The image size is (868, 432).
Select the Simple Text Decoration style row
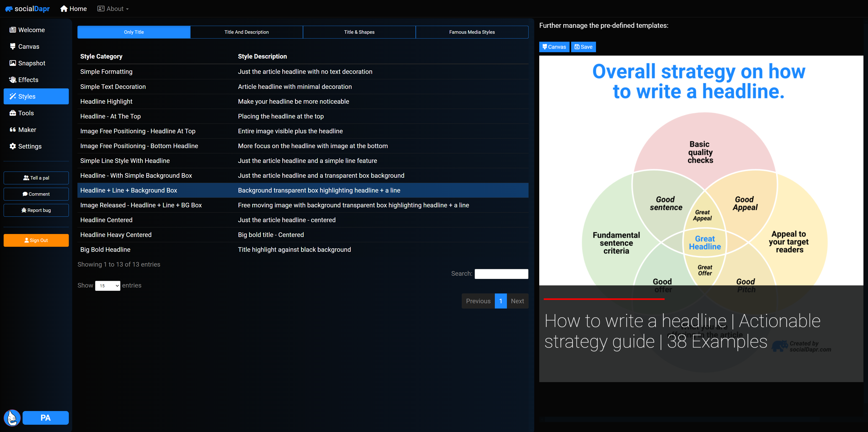303,87
